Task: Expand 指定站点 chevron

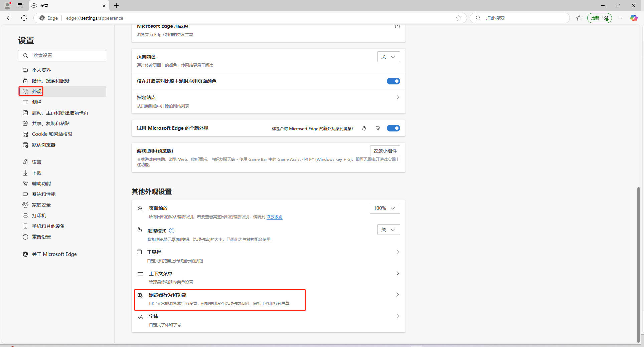Action: [x=397, y=97]
